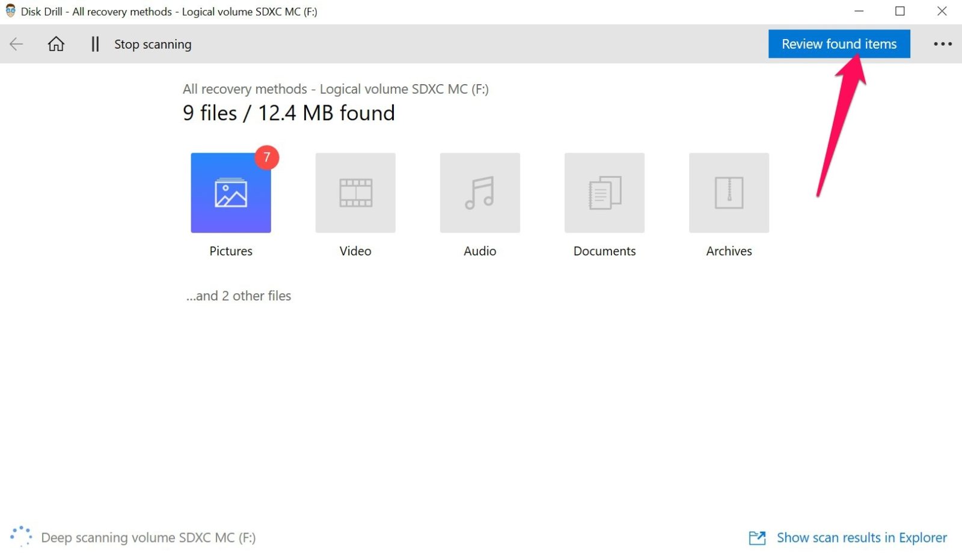Open the Archives category icon
The height and width of the screenshot is (560, 962).
(729, 192)
